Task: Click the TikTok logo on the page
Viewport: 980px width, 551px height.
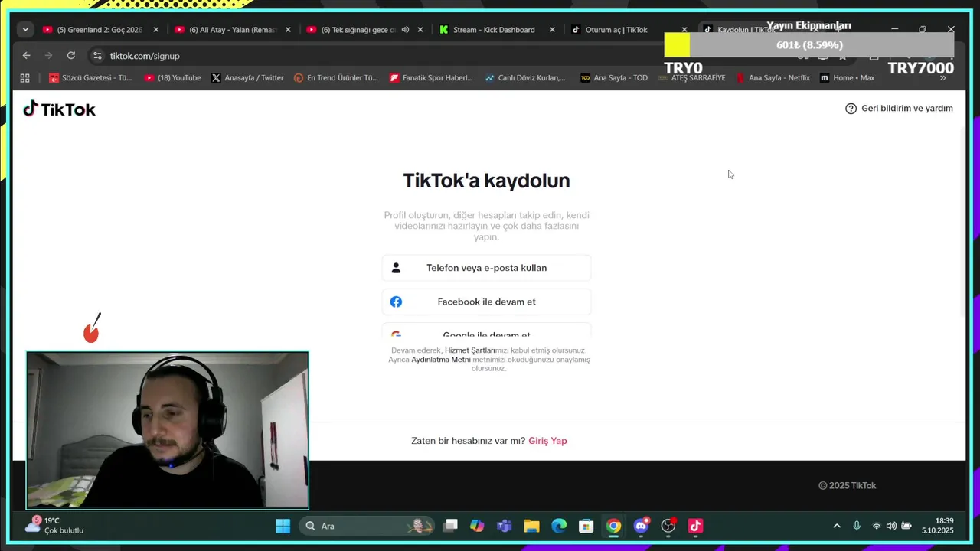Action: (59, 109)
